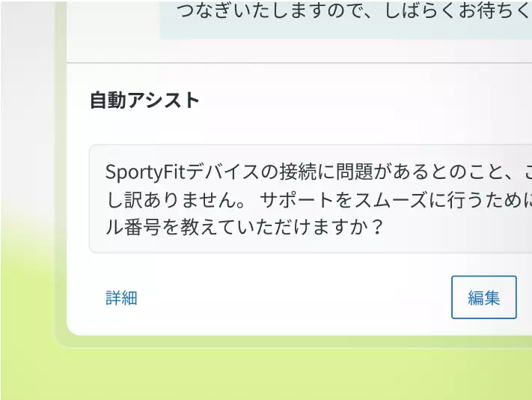Select the 自動アシスト heading
Viewport: 532px width, 400px height.
145,100
